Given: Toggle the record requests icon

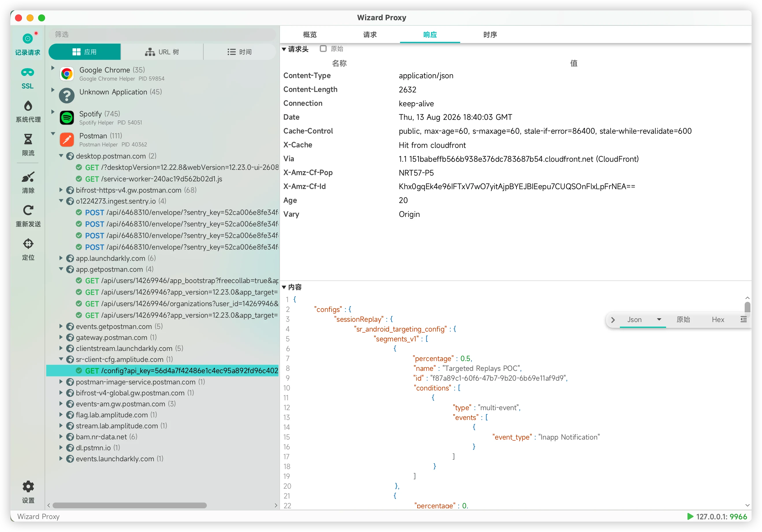Looking at the screenshot, I should click(x=28, y=39).
